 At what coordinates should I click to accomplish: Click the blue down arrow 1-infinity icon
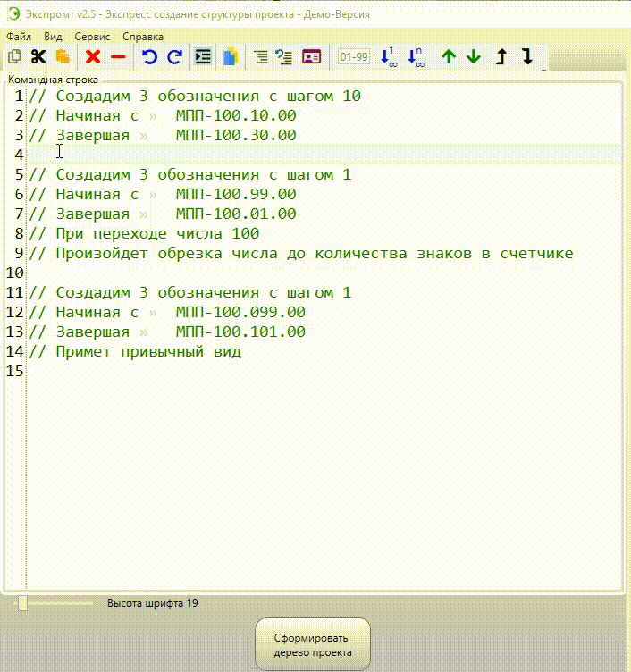pyautogui.click(x=389, y=56)
